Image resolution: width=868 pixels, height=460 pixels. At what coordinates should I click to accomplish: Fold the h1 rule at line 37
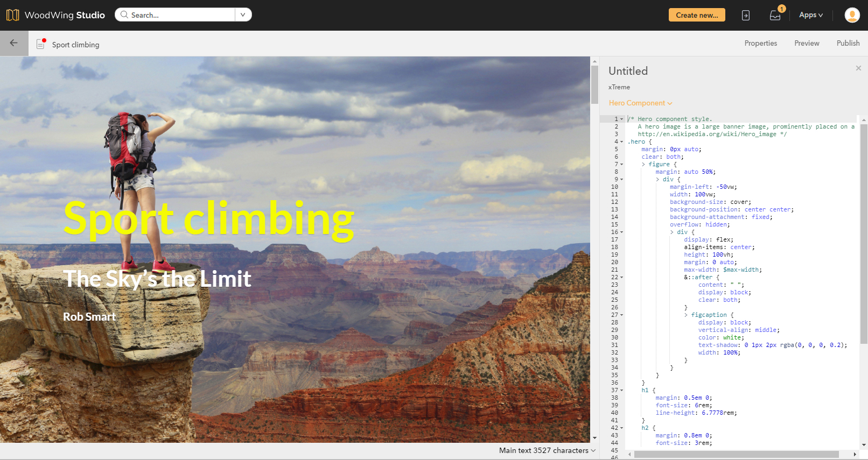tap(622, 390)
